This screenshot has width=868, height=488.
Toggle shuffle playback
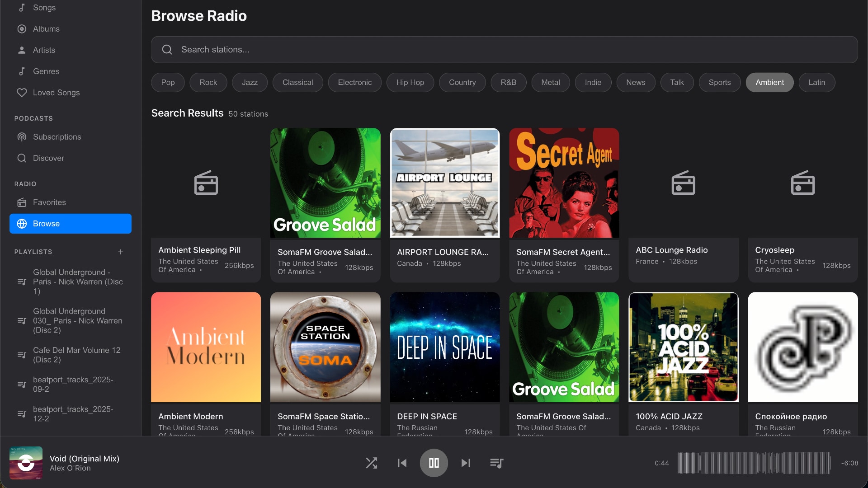click(371, 463)
